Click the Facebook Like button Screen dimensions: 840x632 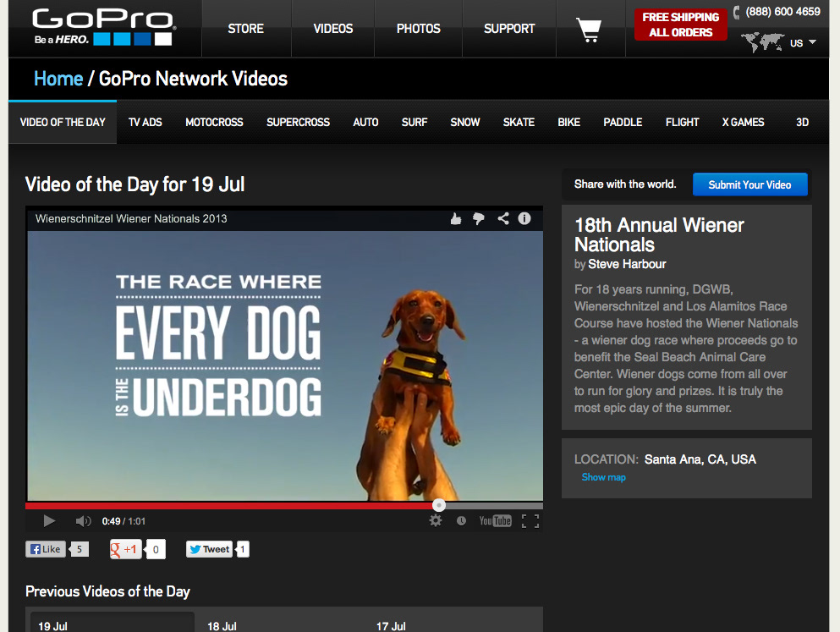46,549
